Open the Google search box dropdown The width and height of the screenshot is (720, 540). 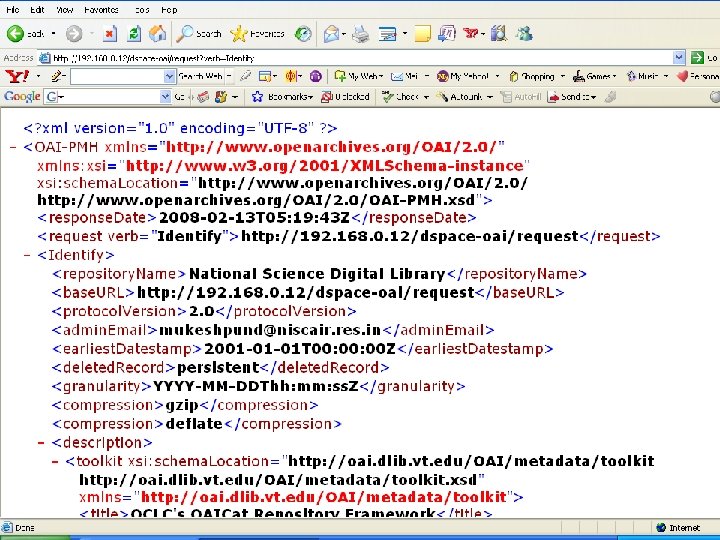(x=165, y=97)
